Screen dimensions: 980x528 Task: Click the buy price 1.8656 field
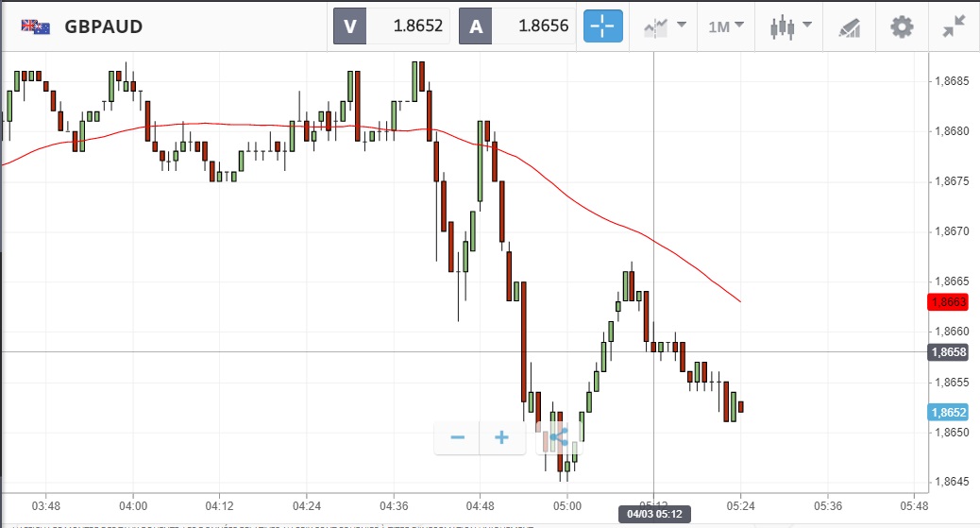[533, 26]
